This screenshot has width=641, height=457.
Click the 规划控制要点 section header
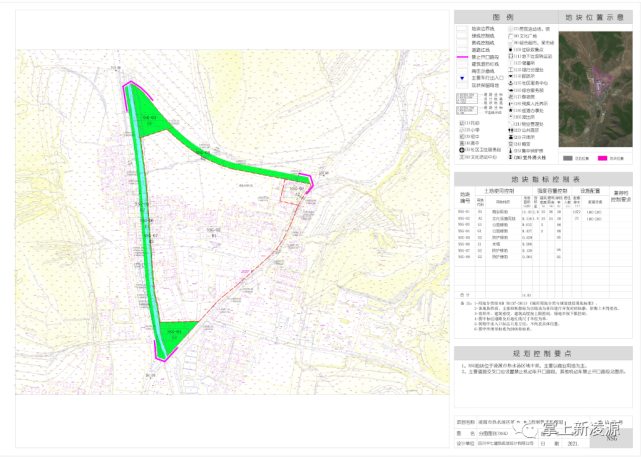[543, 354]
